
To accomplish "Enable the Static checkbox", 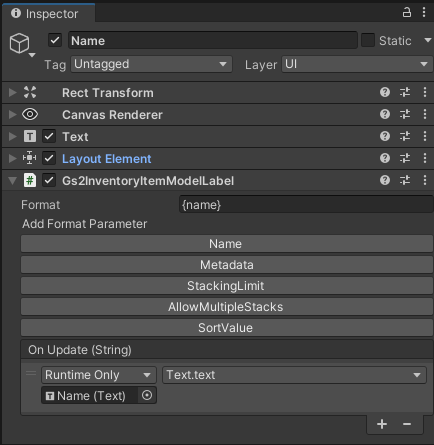I will (x=368, y=40).
